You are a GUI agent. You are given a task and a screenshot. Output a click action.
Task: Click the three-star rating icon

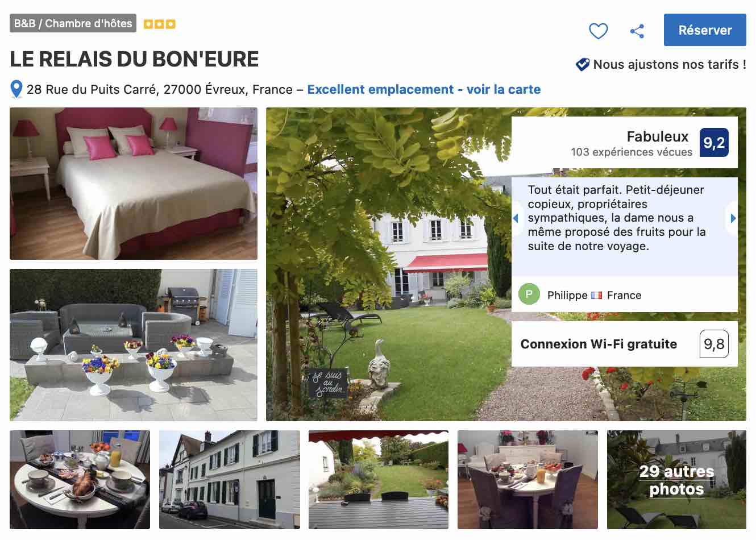[159, 24]
